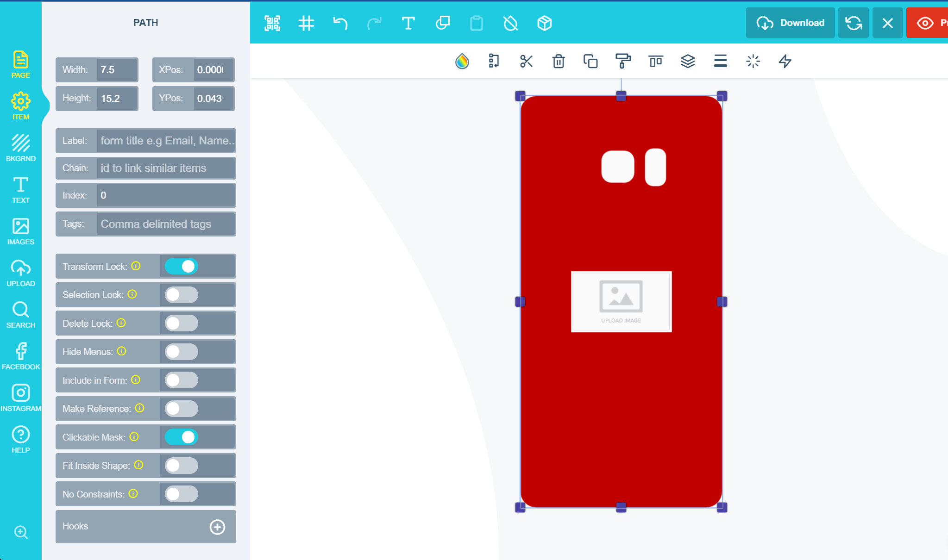This screenshot has width=948, height=560.
Task: Delete item with trash icon
Action: click(559, 61)
